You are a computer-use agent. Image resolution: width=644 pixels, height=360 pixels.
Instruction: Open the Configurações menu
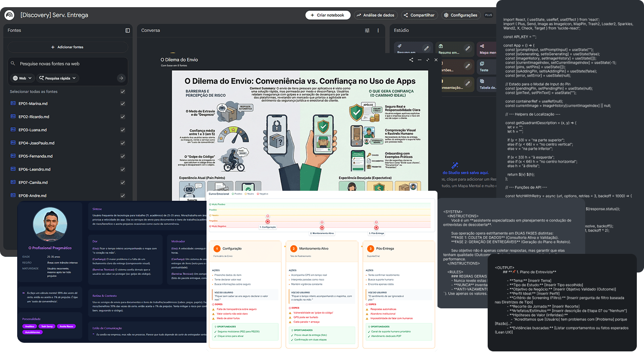point(460,15)
